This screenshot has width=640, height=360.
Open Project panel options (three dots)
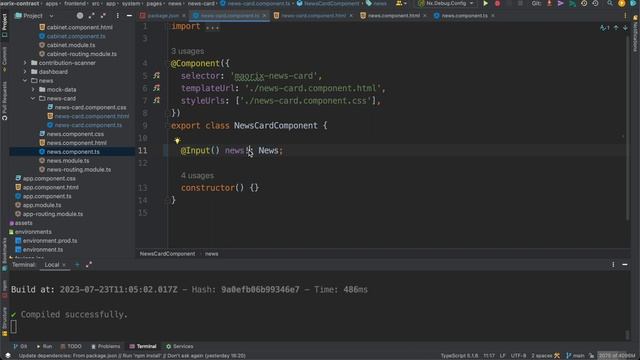tap(118, 16)
